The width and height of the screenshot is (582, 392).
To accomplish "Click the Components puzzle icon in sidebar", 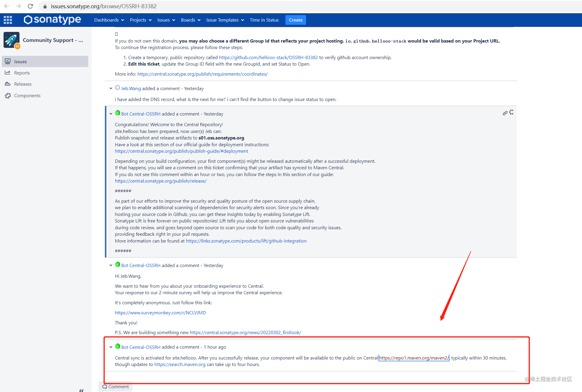I will tap(8, 95).
